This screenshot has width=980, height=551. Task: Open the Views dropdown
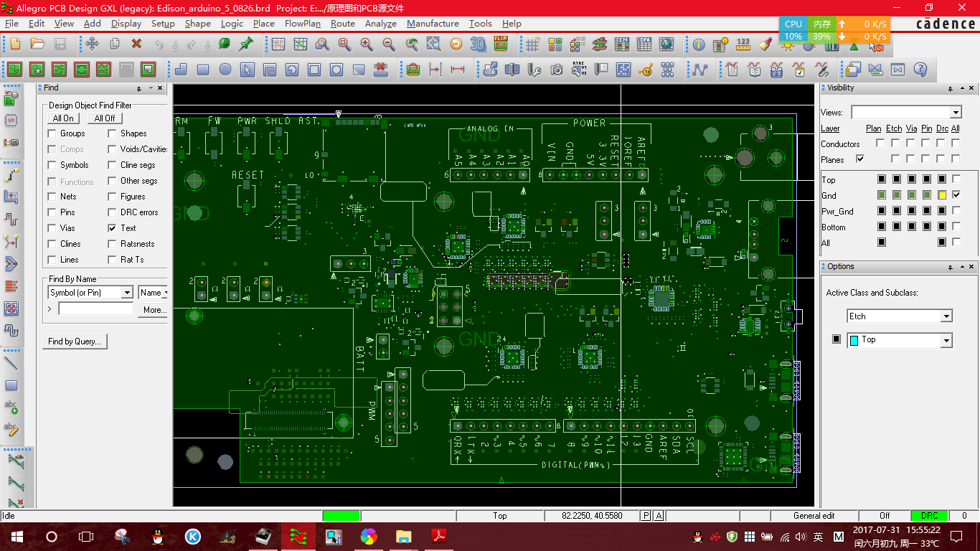(955, 113)
